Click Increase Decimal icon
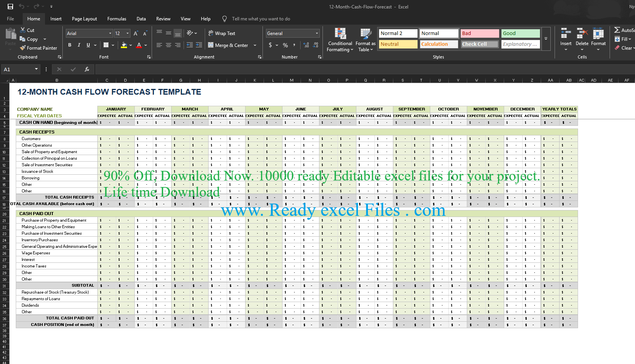Image resolution: width=635 pixels, height=364 pixels. click(x=306, y=45)
